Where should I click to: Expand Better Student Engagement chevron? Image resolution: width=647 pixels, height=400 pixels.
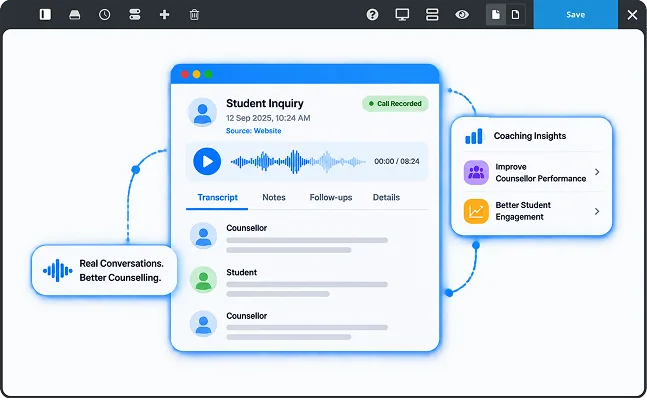597,211
